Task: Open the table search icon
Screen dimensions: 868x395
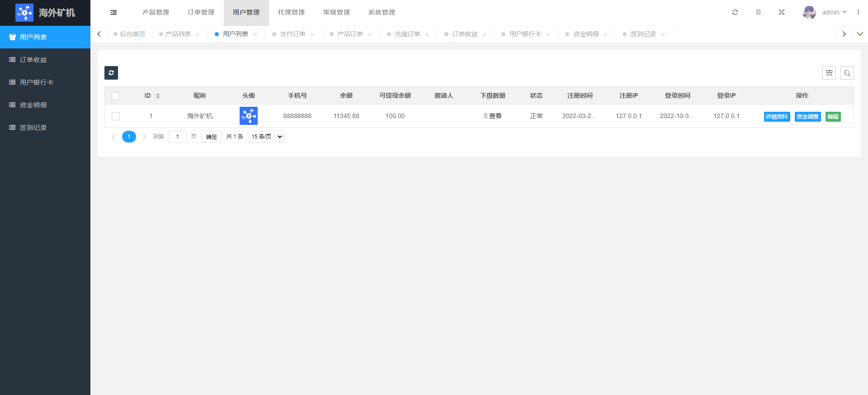Action: (847, 73)
